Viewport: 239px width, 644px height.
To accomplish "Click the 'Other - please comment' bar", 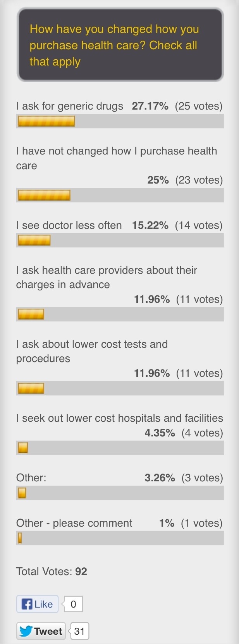I will 120,538.
